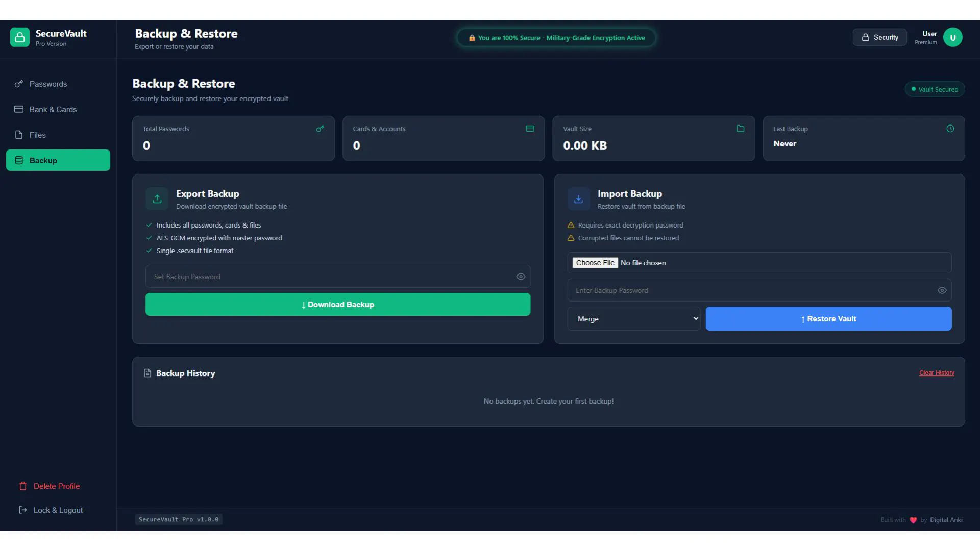The image size is (980, 551).
Task: Click the document icon beside Files
Action: coord(19,135)
